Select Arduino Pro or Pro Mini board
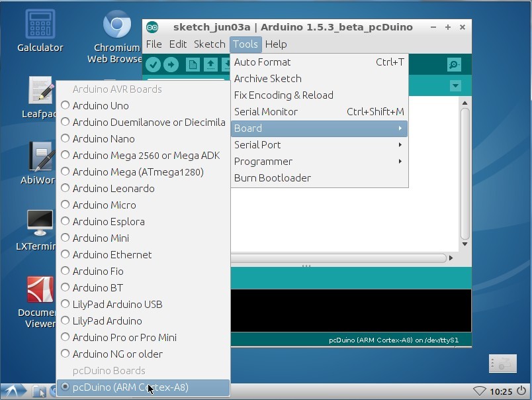This screenshot has height=400, width=532. [x=143, y=338]
